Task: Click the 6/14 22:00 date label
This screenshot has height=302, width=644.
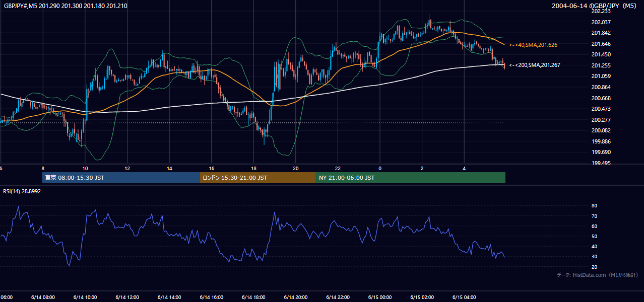Action: click(338, 297)
